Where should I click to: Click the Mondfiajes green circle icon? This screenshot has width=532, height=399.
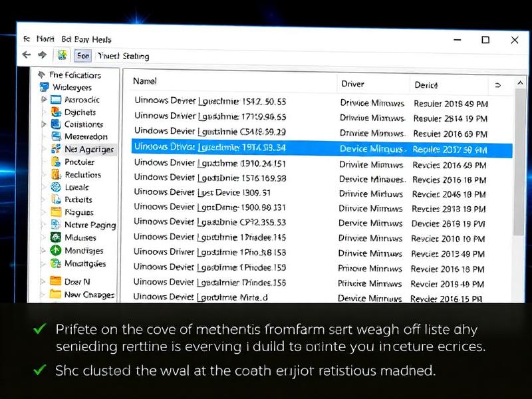pos(56,251)
